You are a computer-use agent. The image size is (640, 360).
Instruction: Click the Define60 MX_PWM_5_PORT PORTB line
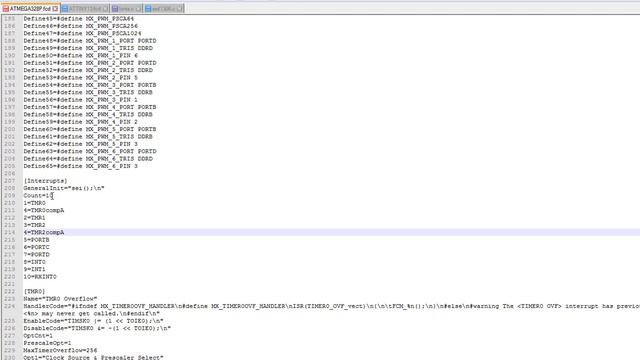[90, 129]
